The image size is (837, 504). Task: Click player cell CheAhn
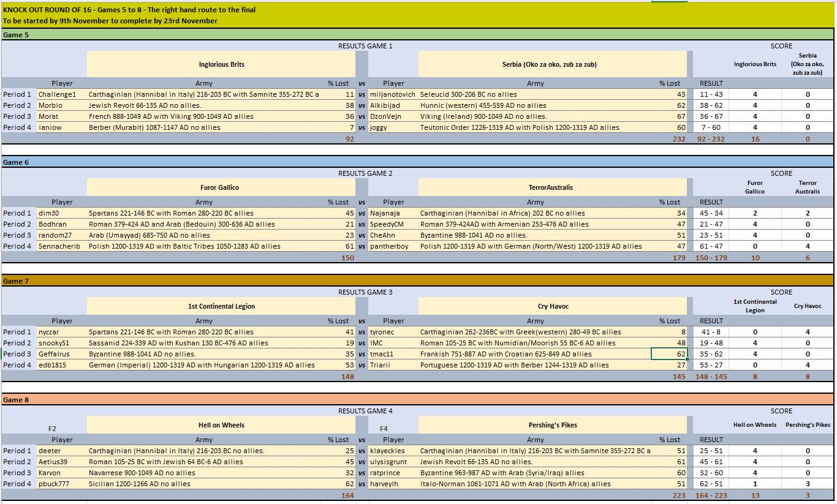(x=393, y=235)
